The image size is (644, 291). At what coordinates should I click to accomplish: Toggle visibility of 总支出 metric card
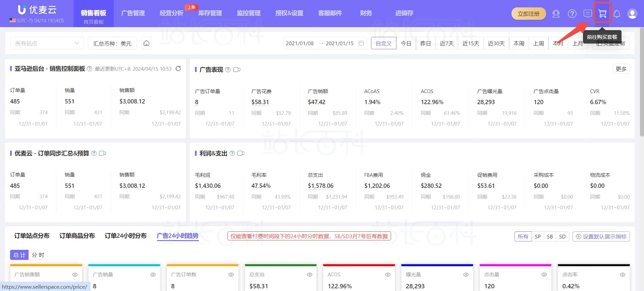coord(310,275)
